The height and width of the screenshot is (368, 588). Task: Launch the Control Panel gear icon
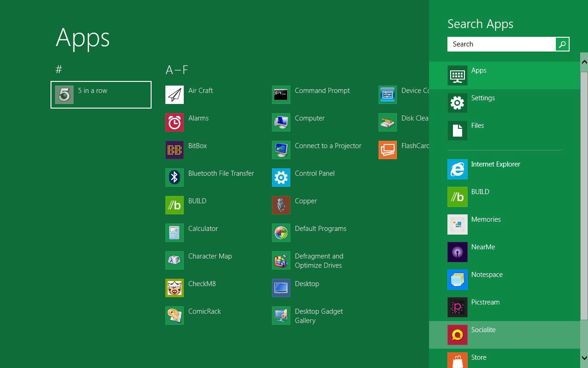coord(281,178)
